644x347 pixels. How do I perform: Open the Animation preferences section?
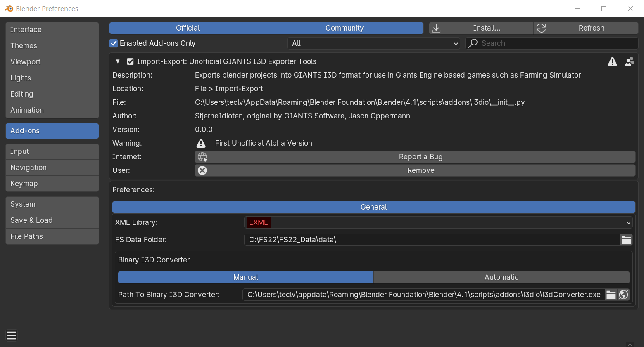coord(52,110)
